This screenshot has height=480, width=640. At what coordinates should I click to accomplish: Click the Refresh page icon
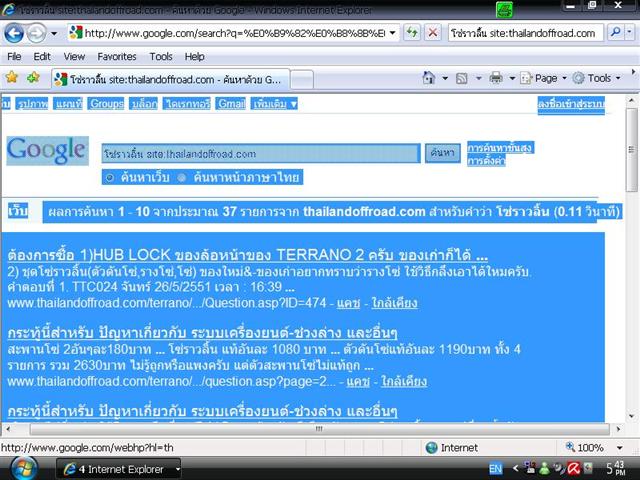411,32
